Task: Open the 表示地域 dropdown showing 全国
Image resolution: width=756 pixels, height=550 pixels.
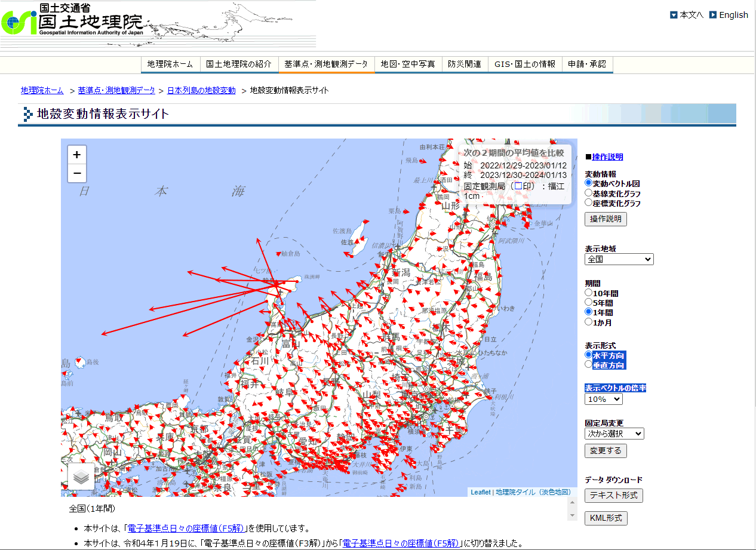Action: (619, 259)
